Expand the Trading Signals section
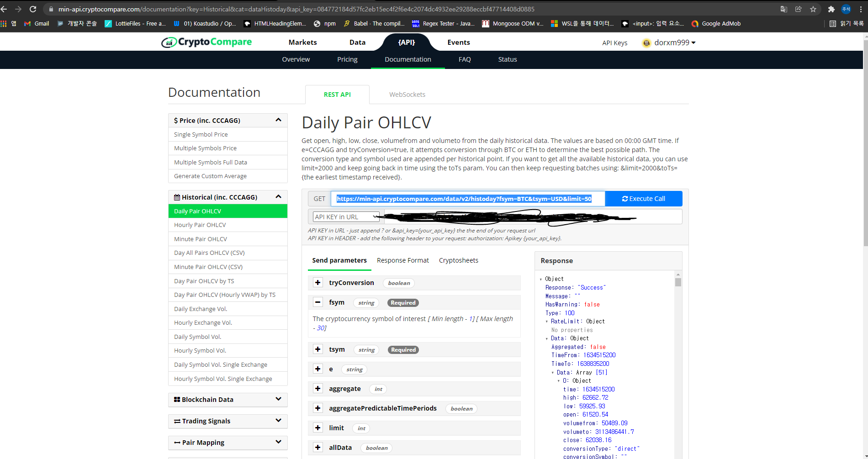This screenshot has width=868, height=459. tap(278, 421)
